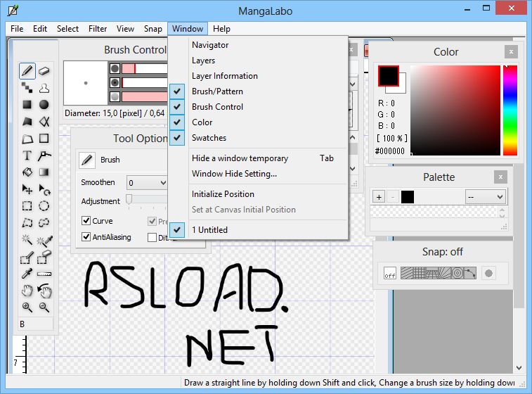Viewport: 532px width, 394px height.
Task: Select the Ruler measure tool
Action: point(44,274)
